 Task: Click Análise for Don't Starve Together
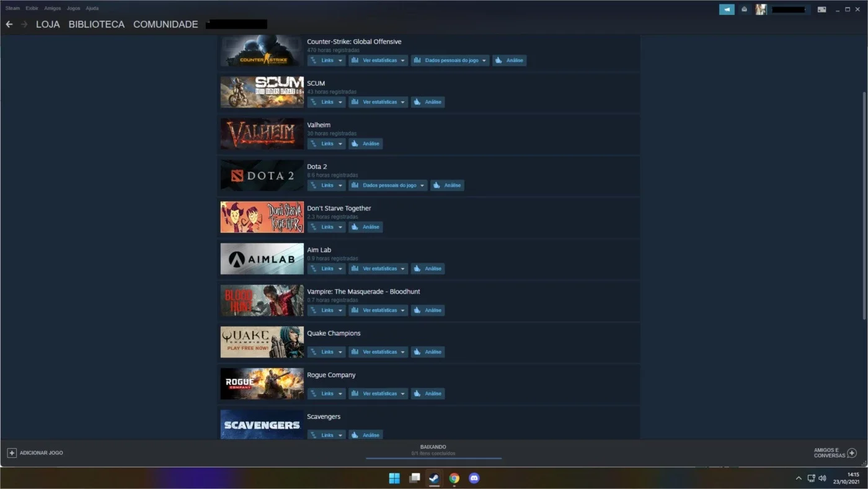click(x=366, y=227)
